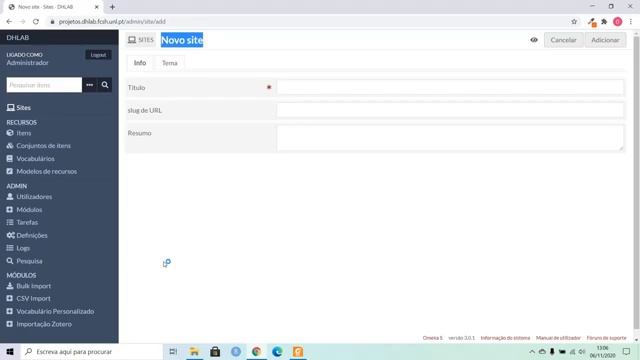Go to Conjuntos de itens

tap(39, 146)
